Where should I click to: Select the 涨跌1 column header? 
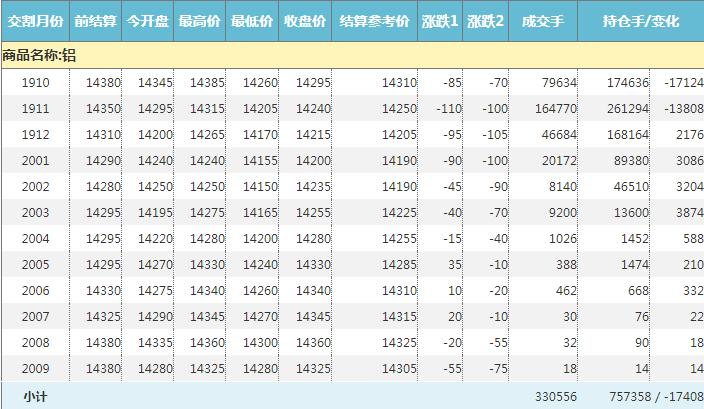[440, 21]
